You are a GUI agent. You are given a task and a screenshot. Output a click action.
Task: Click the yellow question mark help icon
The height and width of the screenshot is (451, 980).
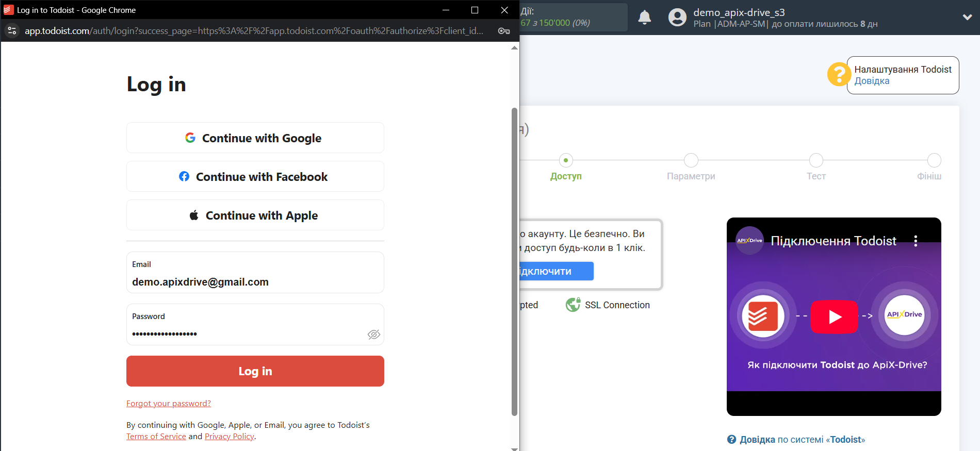[839, 74]
